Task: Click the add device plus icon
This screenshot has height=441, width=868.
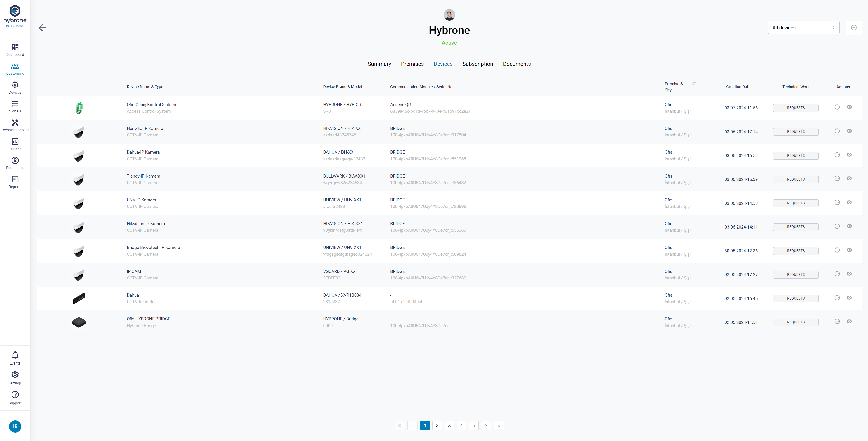Action: pyautogui.click(x=854, y=28)
